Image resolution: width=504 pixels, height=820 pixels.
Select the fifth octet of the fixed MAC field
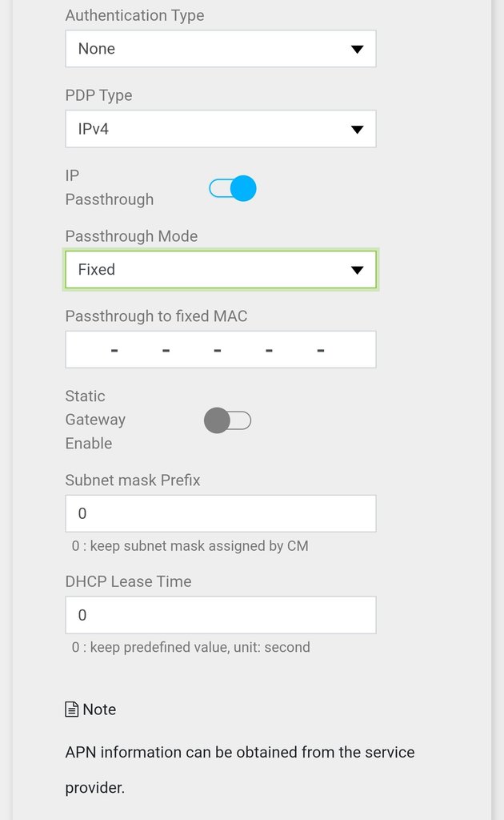point(294,350)
